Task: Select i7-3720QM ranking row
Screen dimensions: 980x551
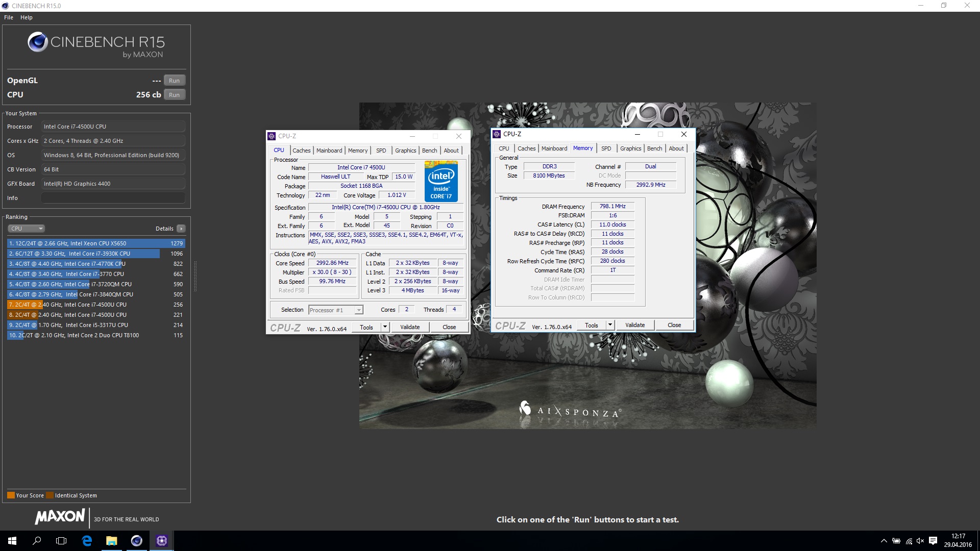Action: (x=96, y=284)
